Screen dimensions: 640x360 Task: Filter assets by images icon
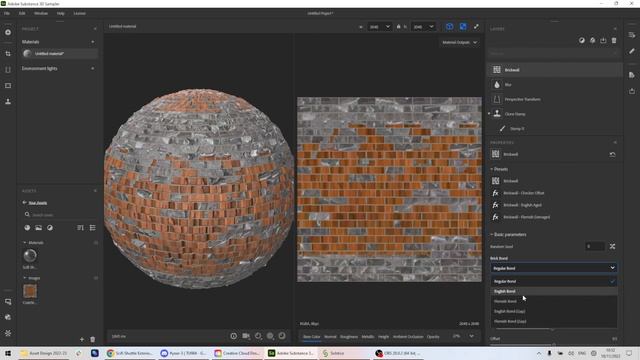click(38, 228)
